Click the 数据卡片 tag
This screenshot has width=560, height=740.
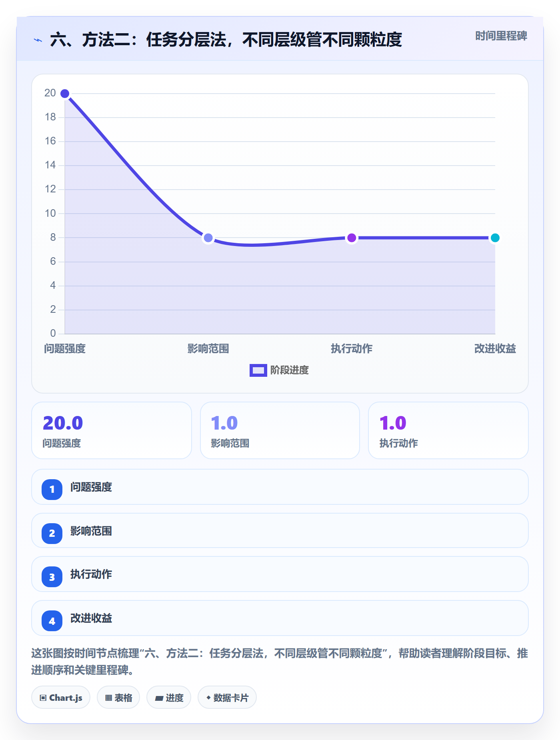pos(227,698)
